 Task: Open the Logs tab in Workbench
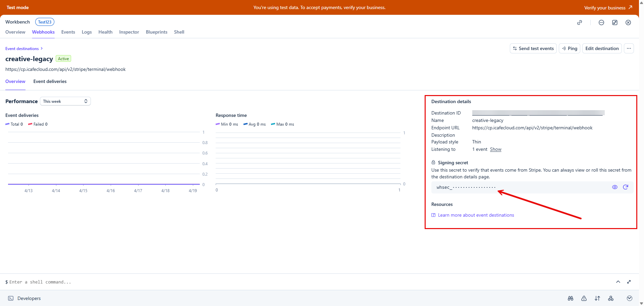87,32
